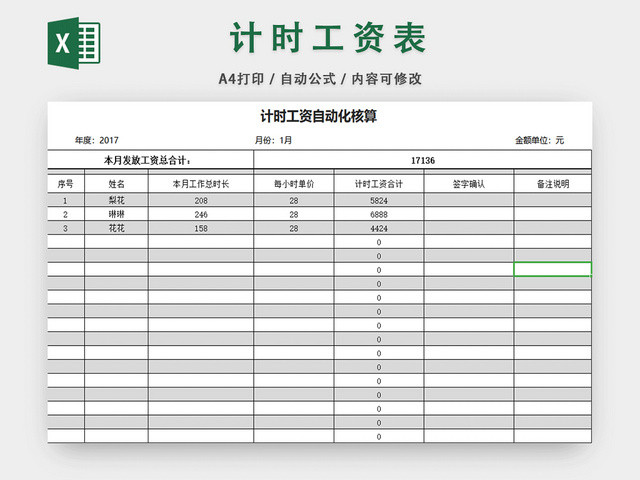
Task: Select the hours cell 246
Action: (x=201, y=214)
